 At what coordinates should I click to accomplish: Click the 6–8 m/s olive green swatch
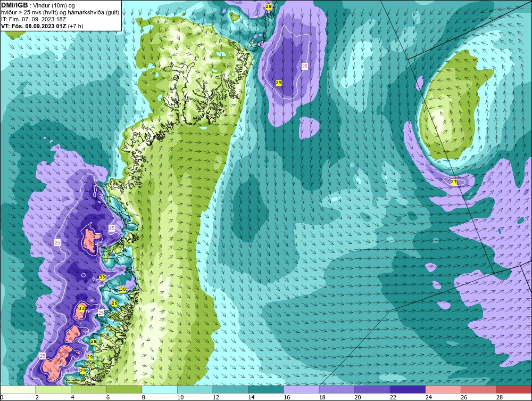pos(124,389)
